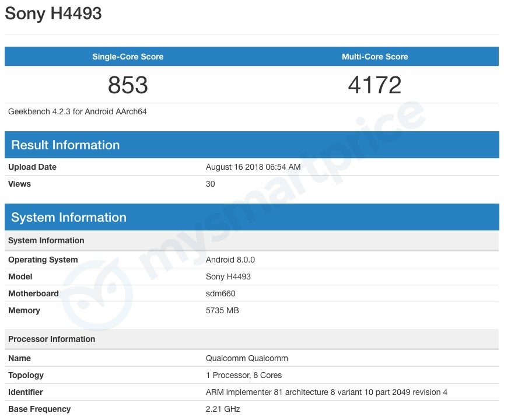Click the 'Motherboard' label

[34, 294]
